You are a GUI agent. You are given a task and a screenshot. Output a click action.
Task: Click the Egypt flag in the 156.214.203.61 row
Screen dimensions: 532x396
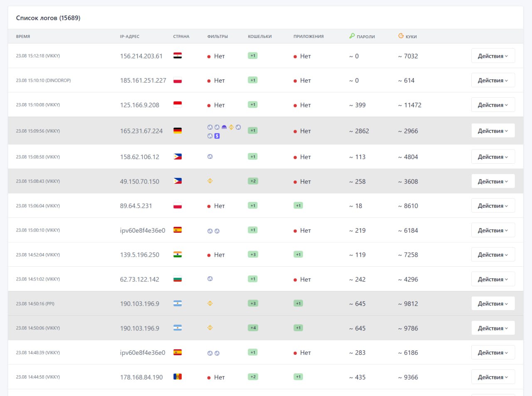click(x=177, y=56)
